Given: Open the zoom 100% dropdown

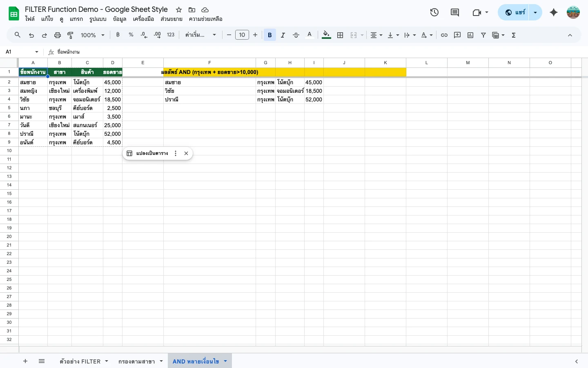Looking at the screenshot, I should pyautogui.click(x=92, y=35).
